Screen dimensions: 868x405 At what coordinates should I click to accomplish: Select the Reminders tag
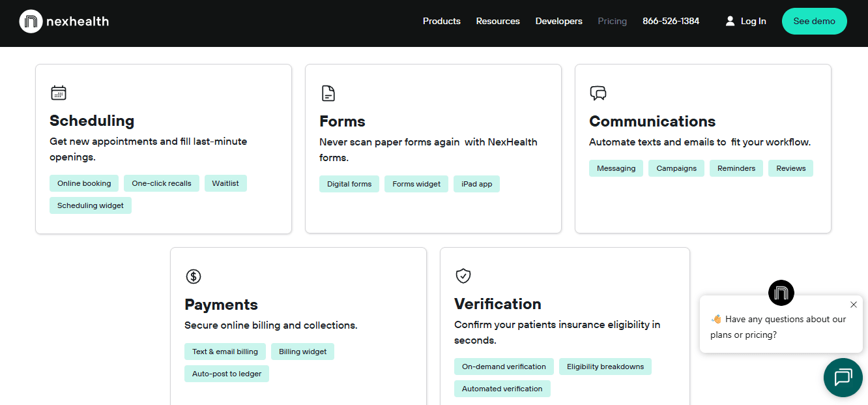click(x=736, y=168)
